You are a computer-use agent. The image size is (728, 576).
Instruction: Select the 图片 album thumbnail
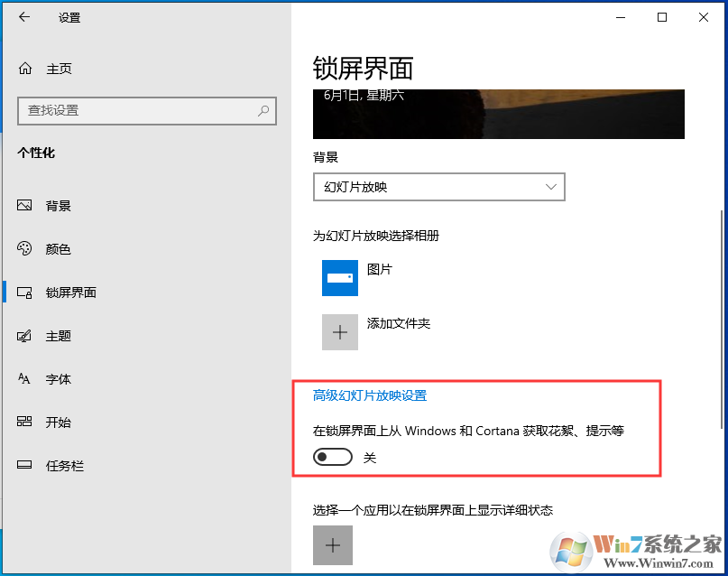tap(340, 278)
